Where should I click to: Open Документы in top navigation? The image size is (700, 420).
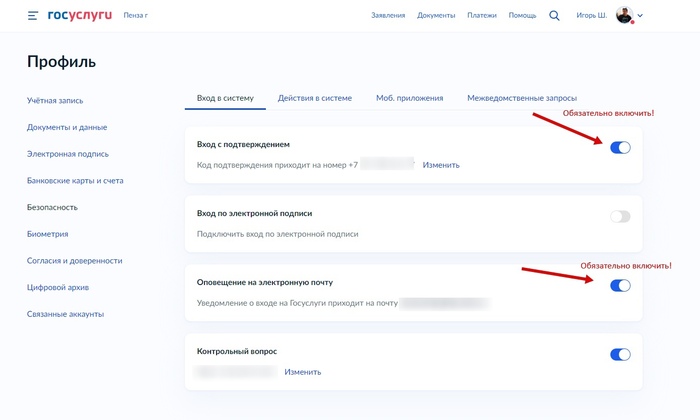(x=436, y=15)
